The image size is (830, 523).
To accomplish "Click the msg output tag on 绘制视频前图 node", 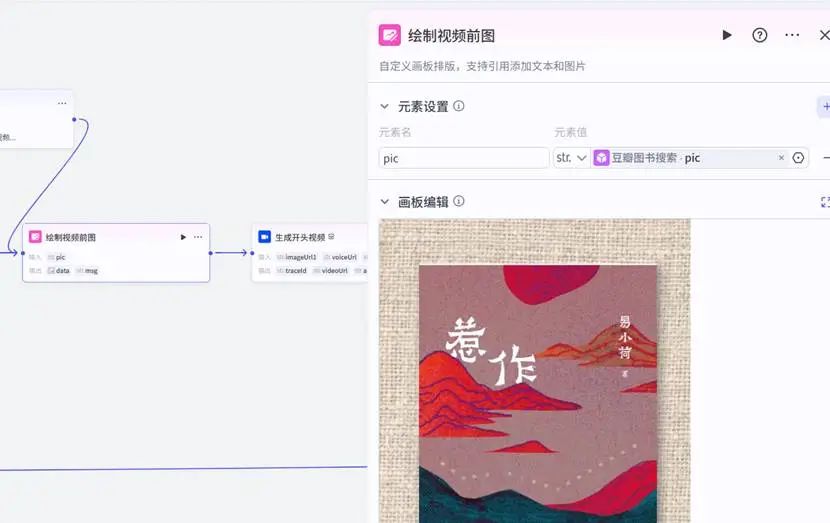I will coord(87,270).
